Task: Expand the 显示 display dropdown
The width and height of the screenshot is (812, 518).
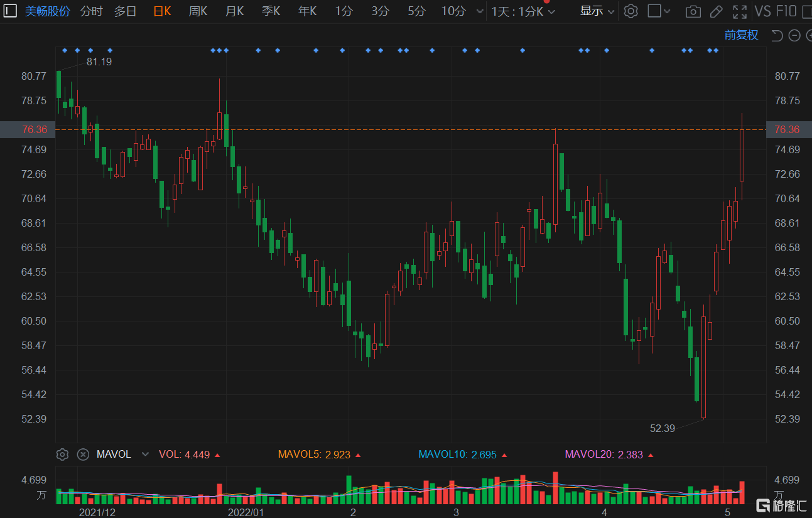Action: pos(597,11)
